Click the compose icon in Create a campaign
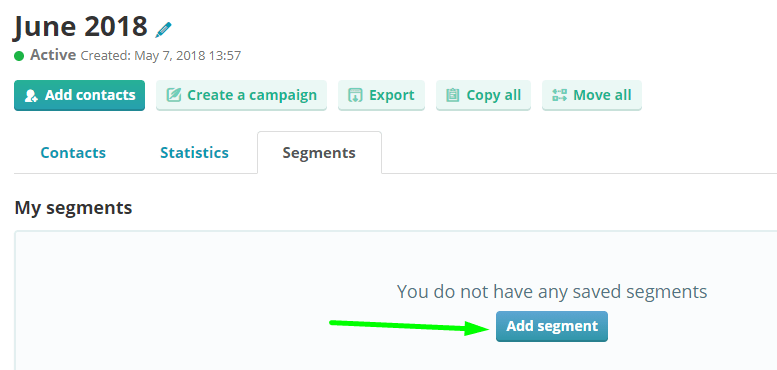Screen dimensions: 777x370 pyautogui.click(x=173, y=95)
